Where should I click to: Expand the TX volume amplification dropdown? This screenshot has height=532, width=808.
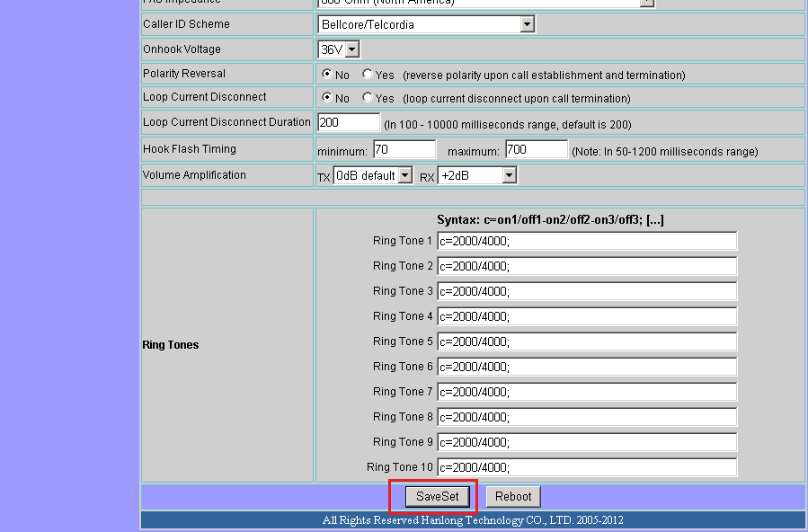click(x=373, y=175)
